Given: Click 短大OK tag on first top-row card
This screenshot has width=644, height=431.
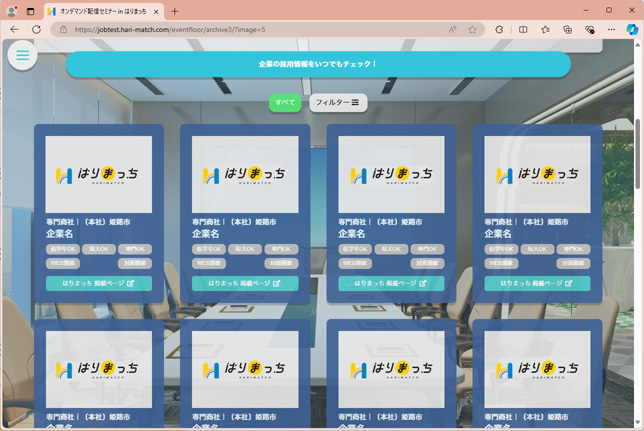Looking at the screenshot, I should coord(99,249).
